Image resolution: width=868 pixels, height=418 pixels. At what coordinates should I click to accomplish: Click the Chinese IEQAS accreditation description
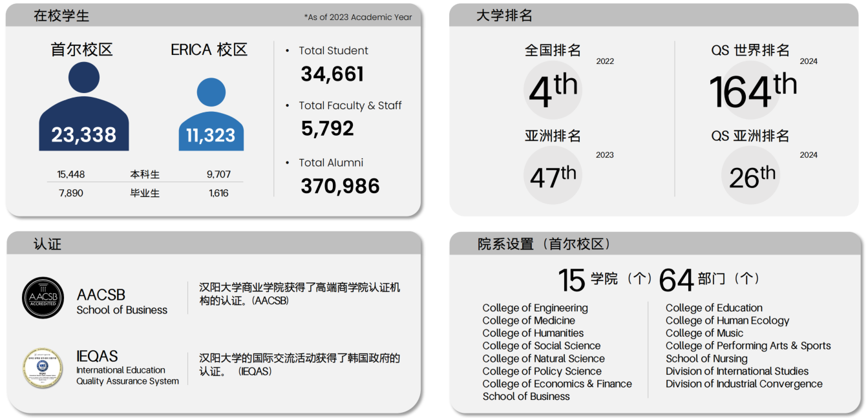tap(300, 364)
